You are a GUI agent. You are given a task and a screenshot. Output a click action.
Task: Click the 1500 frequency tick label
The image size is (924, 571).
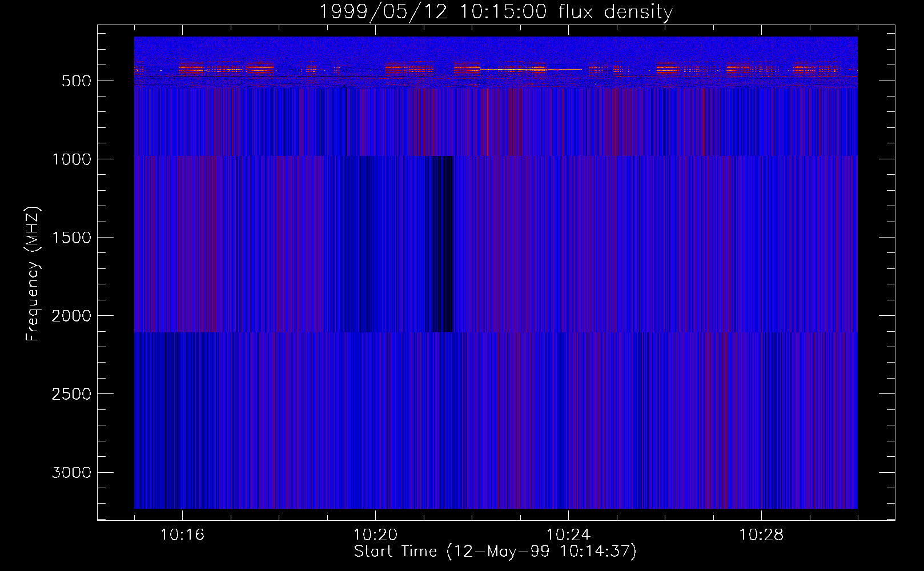click(71, 238)
